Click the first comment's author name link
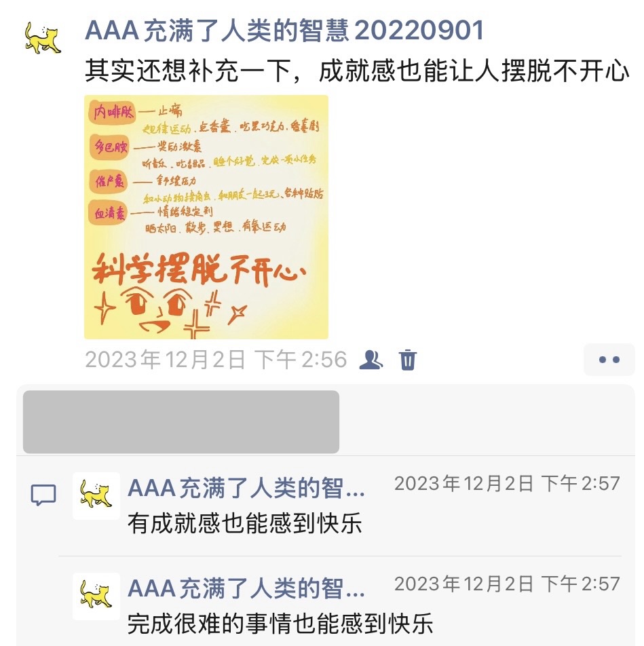The width and height of the screenshot is (644, 646). pos(246,488)
